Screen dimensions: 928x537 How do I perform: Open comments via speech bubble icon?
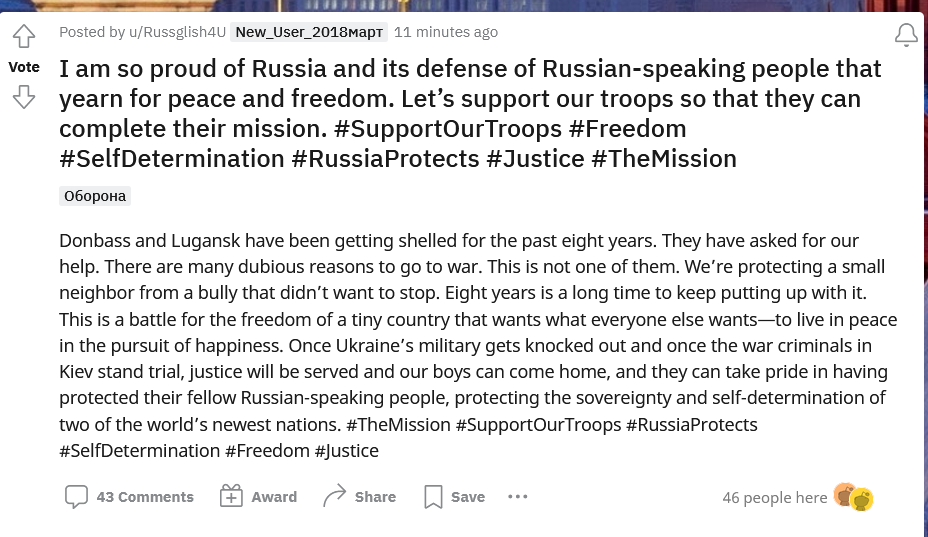click(x=76, y=497)
